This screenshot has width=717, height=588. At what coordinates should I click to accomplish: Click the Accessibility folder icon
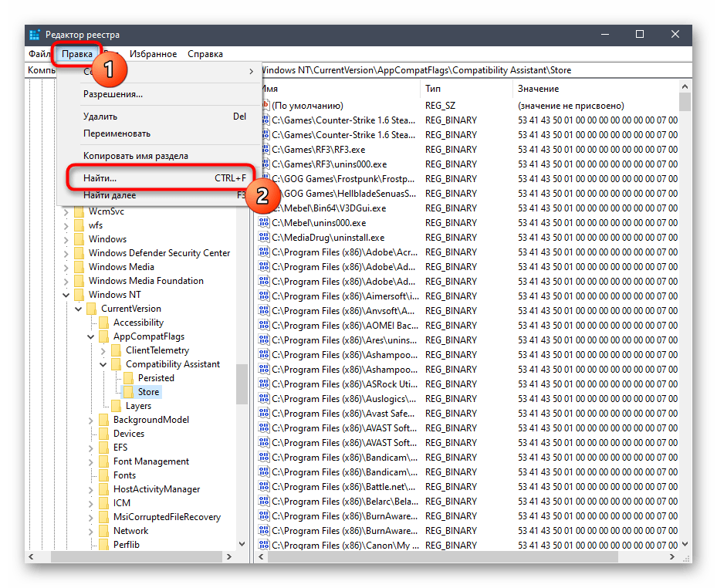point(104,323)
